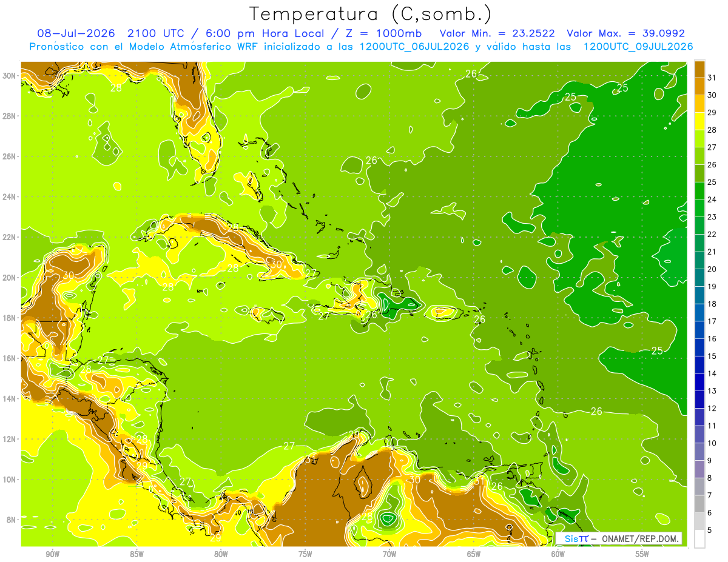This screenshot has height=562, width=728.
Task: Click the color bar label '17'
Action: pos(713,321)
